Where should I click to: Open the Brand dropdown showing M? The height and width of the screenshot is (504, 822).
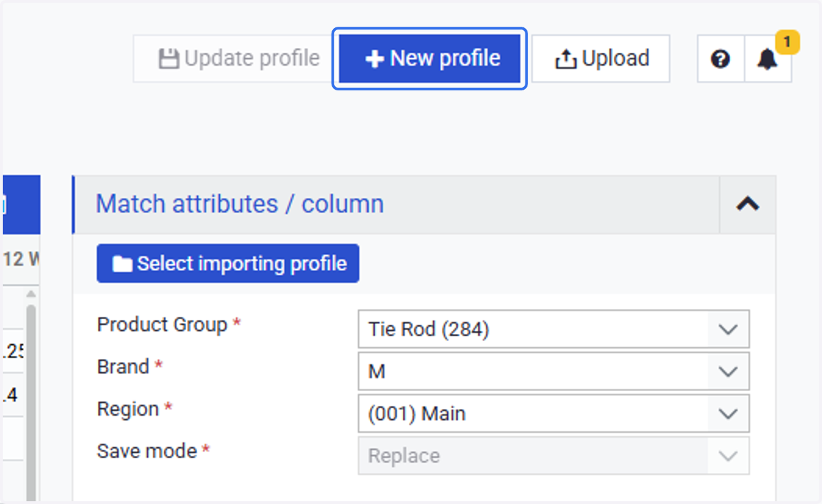point(553,372)
